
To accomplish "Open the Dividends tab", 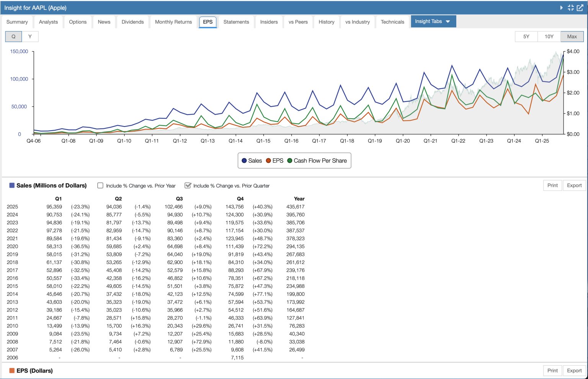I will pyautogui.click(x=133, y=22).
